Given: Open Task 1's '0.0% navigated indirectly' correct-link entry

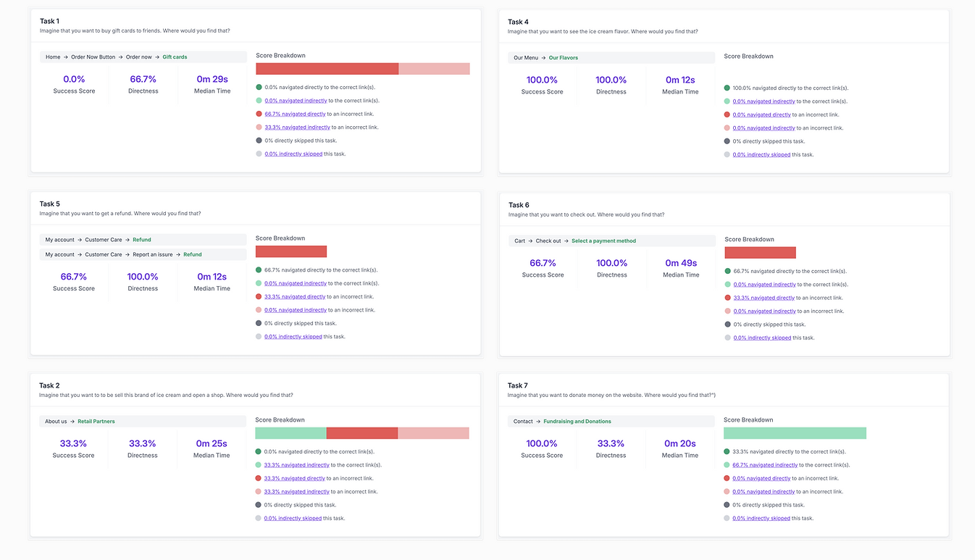Looking at the screenshot, I should (296, 101).
